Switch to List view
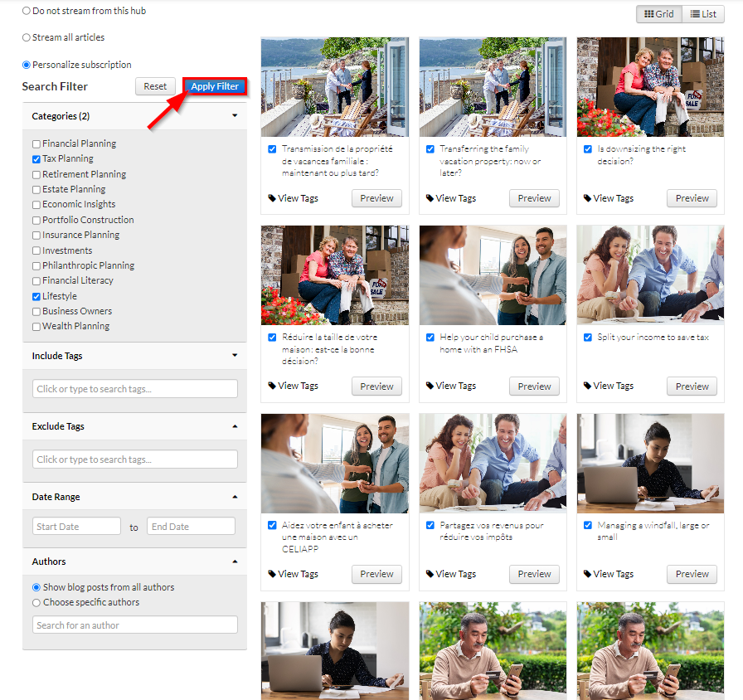 pyautogui.click(x=703, y=14)
